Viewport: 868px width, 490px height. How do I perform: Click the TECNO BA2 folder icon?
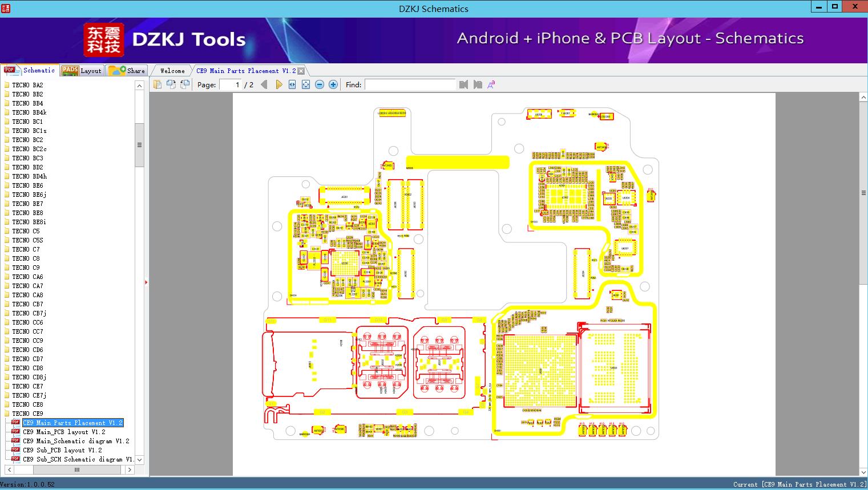(7, 85)
